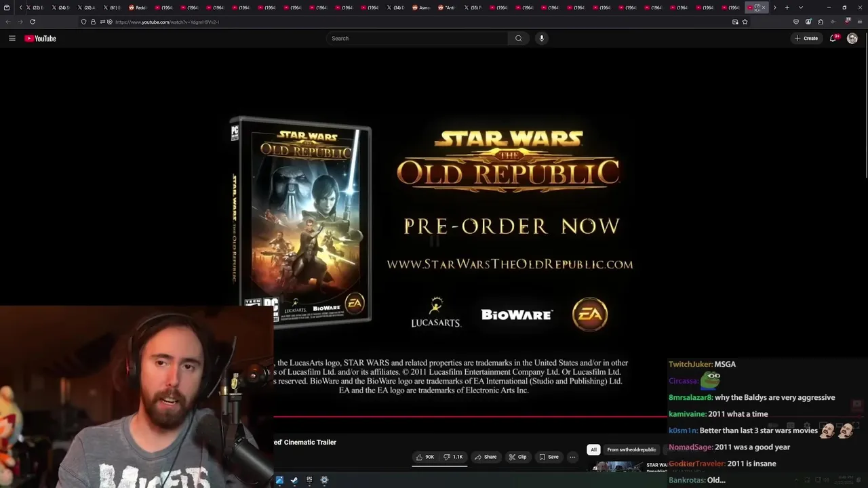Focus the YouTube search field
Viewport: 868px width, 488px height.
(x=417, y=39)
